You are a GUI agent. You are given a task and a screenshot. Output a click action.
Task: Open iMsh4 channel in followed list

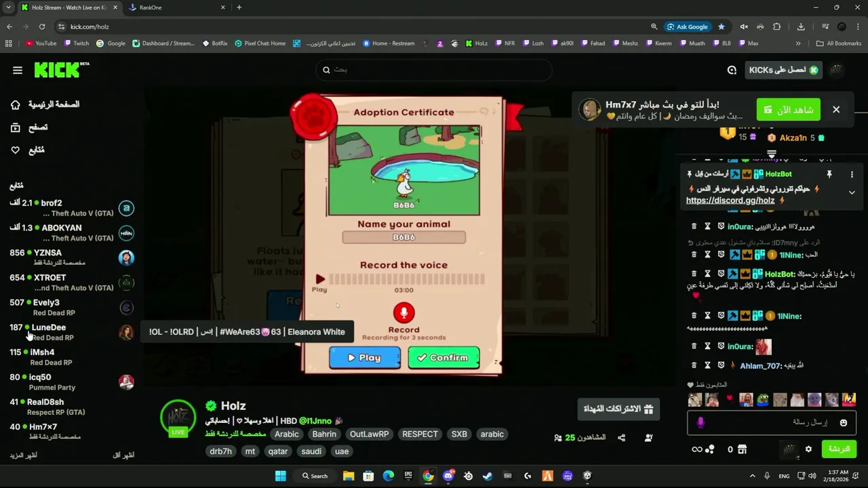click(x=71, y=357)
